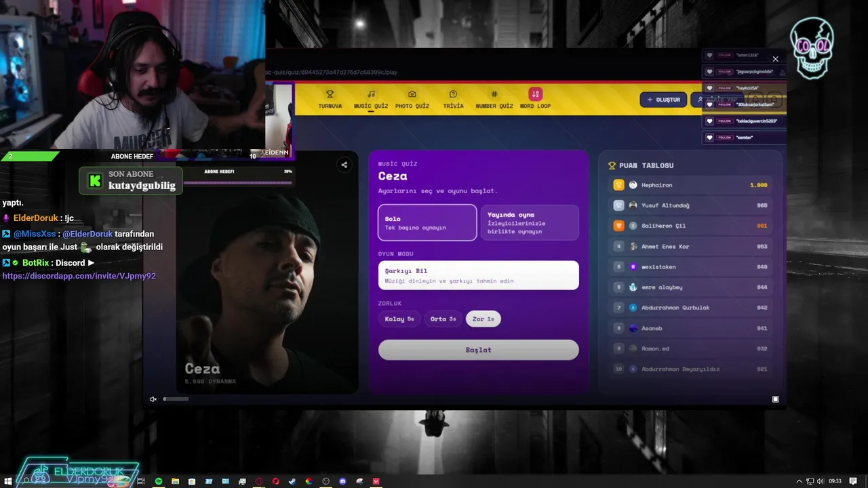Choose Zor 1s difficulty

483,319
